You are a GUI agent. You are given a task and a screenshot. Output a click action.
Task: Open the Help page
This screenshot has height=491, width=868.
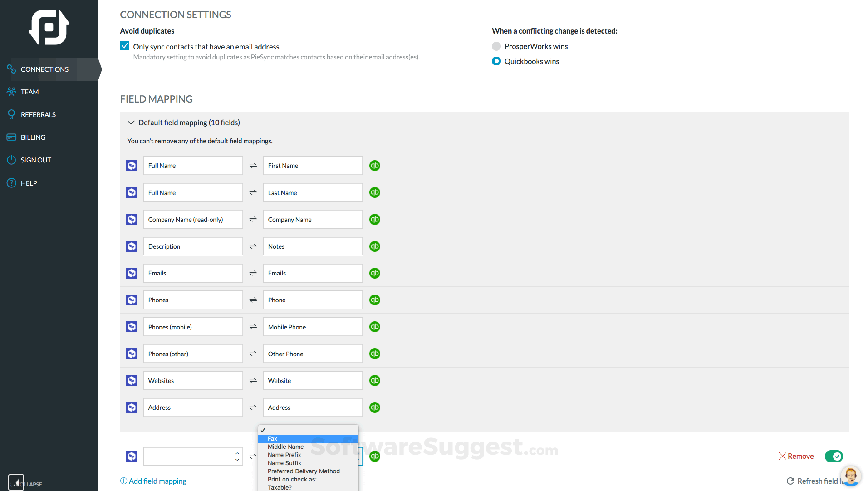point(29,183)
